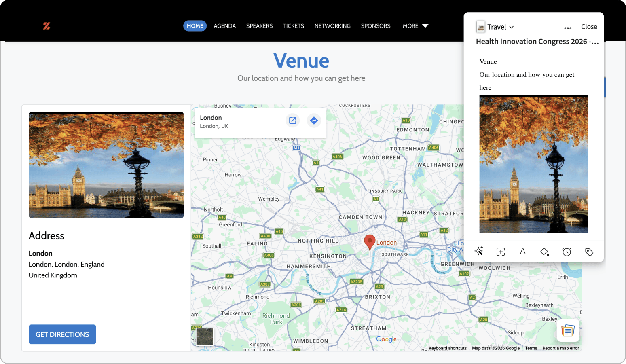
Task: Open the map Terms link
Action: [x=531, y=348]
